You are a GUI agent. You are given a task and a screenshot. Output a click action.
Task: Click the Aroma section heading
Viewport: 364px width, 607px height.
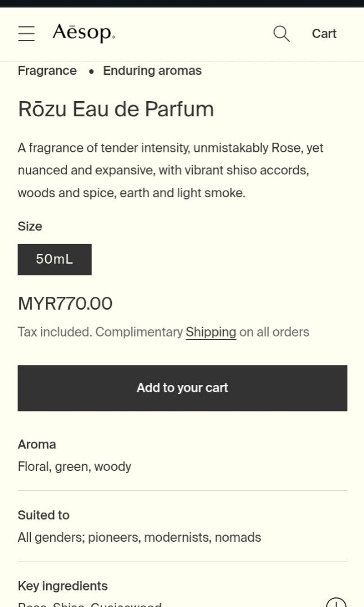[37, 444]
